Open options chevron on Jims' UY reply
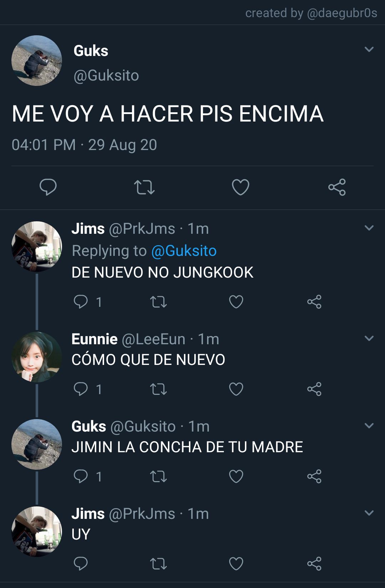 pyautogui.click(x=369, y=513)
